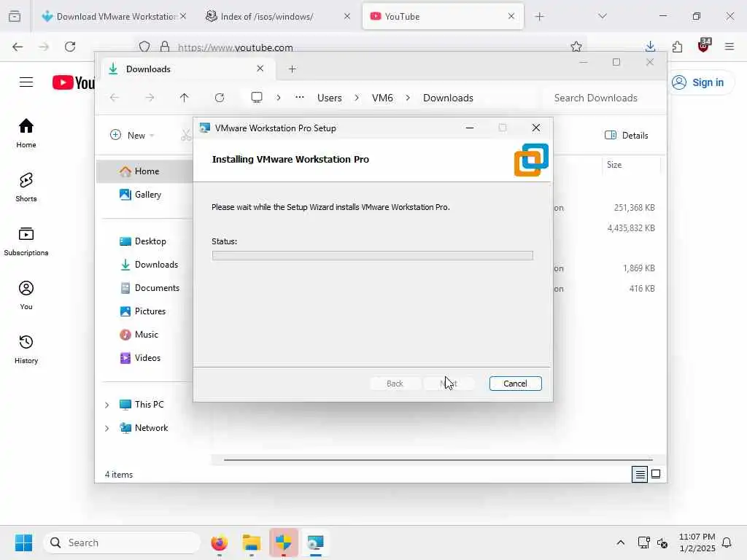Click the Search Downloads field

point(600,98)
